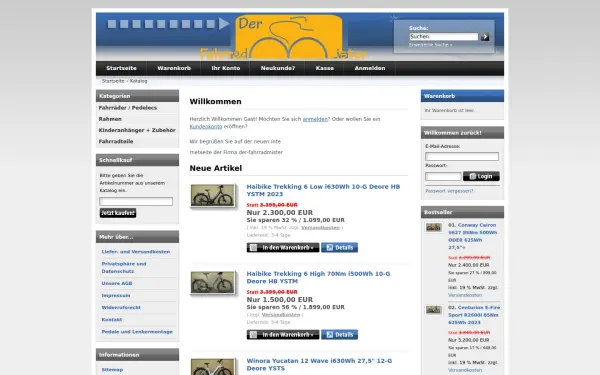Open the Kinderanhänger + Zubehör category
This screenshot has width=600, height=375.
coord(137,130)
